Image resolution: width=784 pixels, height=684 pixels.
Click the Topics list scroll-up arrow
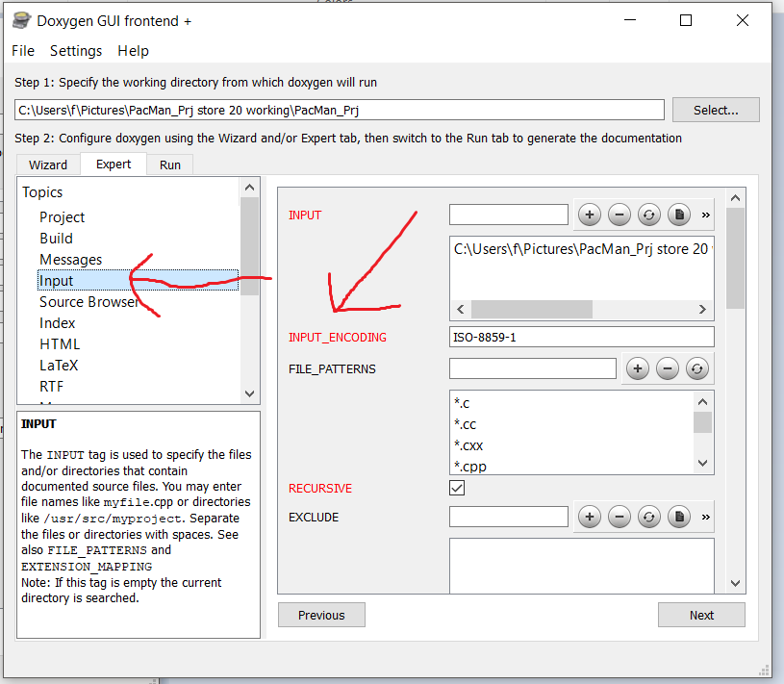tap(249, 188)
